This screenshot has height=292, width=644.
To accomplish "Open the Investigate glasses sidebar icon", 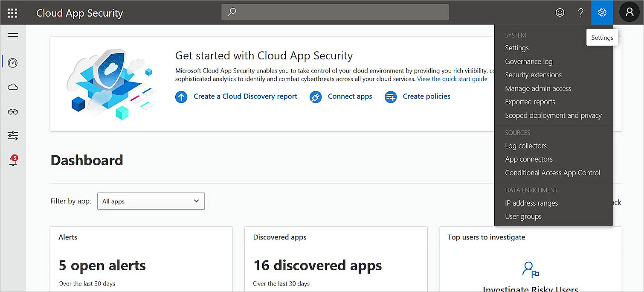I will [13, 112].
